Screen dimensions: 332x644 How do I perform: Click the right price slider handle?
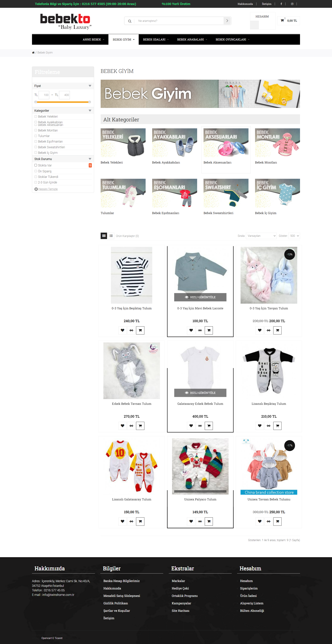[90, 102]
